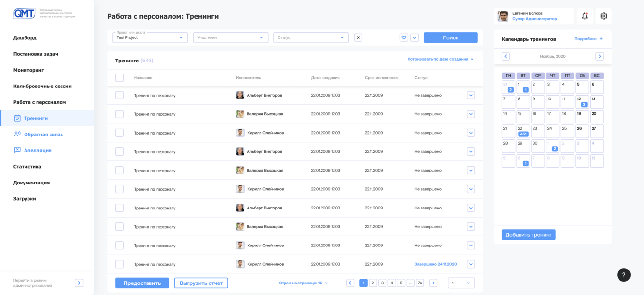Click Евгений Волков profile avatar
This screenshot has height=295, width=644.
(x=503, y=16)
